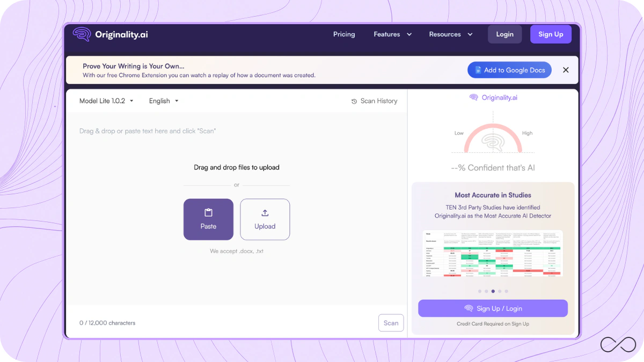This screenshot has height=362, width=644.
Task: Click the Google Docs document icon
Action: pos(478,70)
